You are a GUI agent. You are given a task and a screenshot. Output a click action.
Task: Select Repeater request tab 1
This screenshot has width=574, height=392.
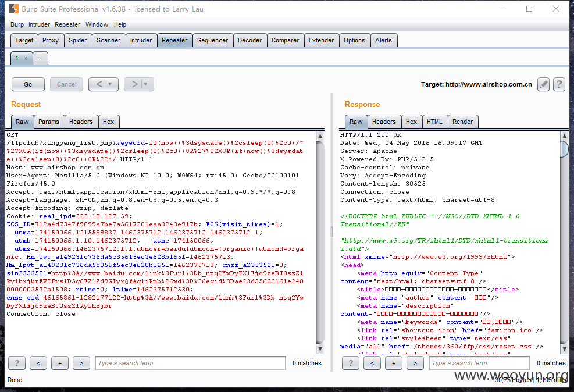tap(16, 59)
